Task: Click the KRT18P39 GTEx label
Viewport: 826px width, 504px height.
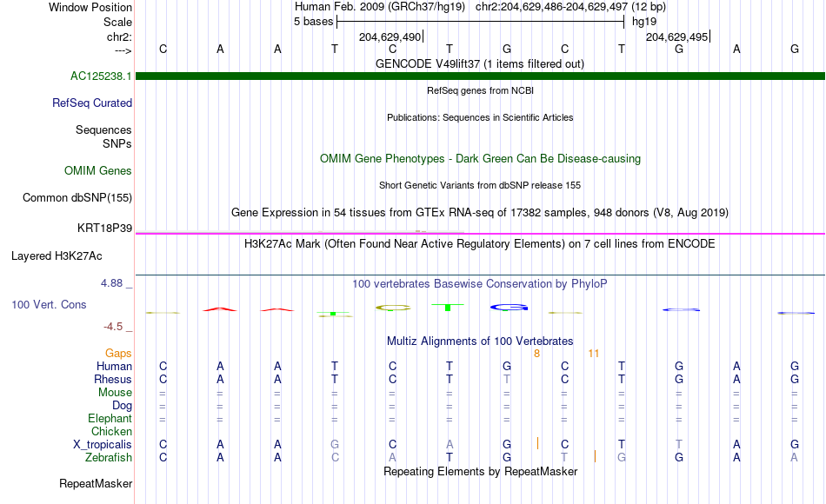Action: pyautogui.click(x=104, y=228)
